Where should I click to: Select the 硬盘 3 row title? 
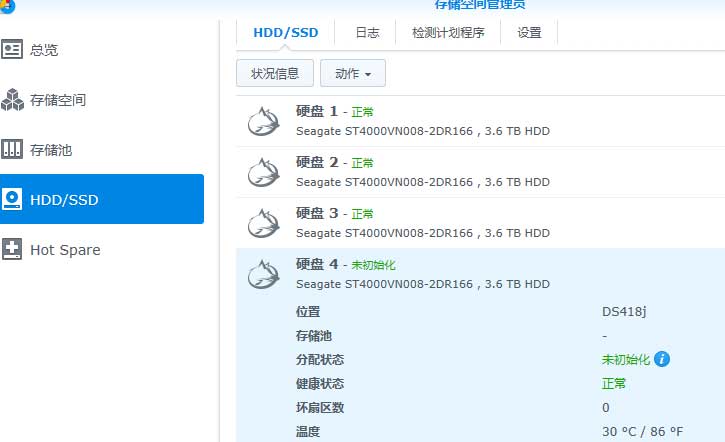317,213
